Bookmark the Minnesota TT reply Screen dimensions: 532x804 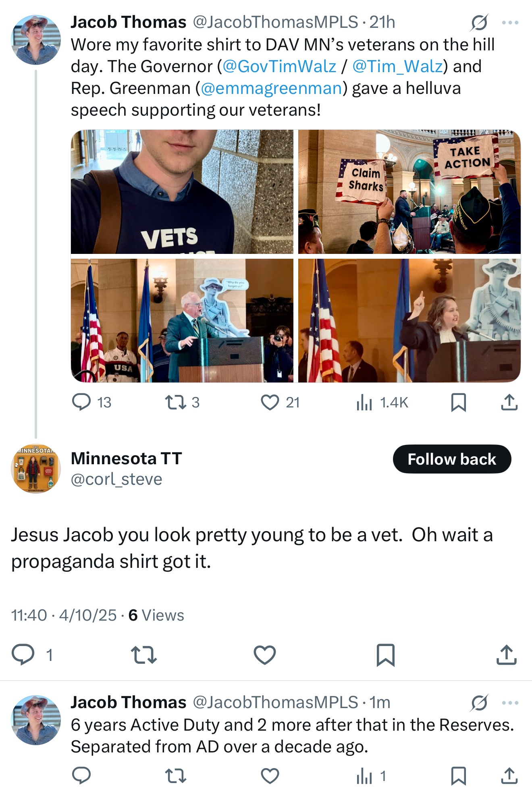pos(385,655)
